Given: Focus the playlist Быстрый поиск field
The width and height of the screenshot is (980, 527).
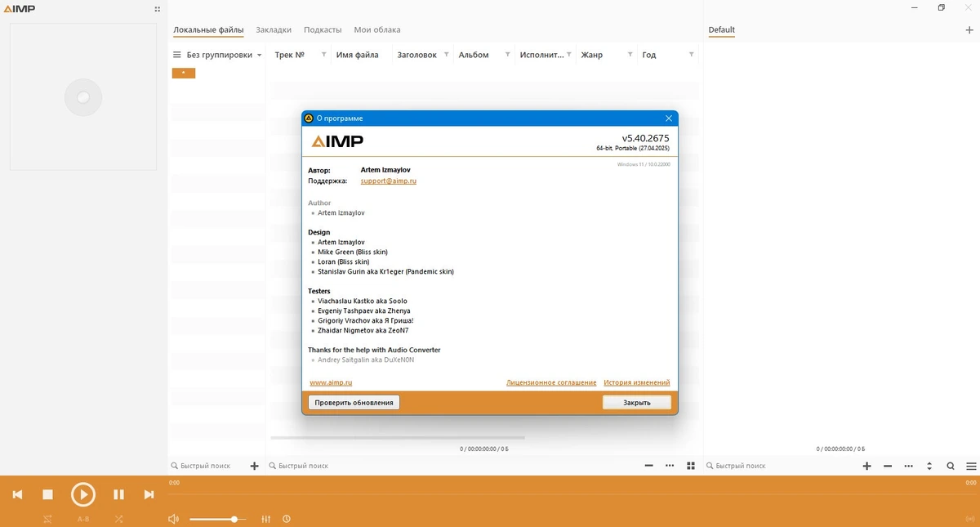Looking at the screenshot, I should pyautogui.click(x=782, y=466).
